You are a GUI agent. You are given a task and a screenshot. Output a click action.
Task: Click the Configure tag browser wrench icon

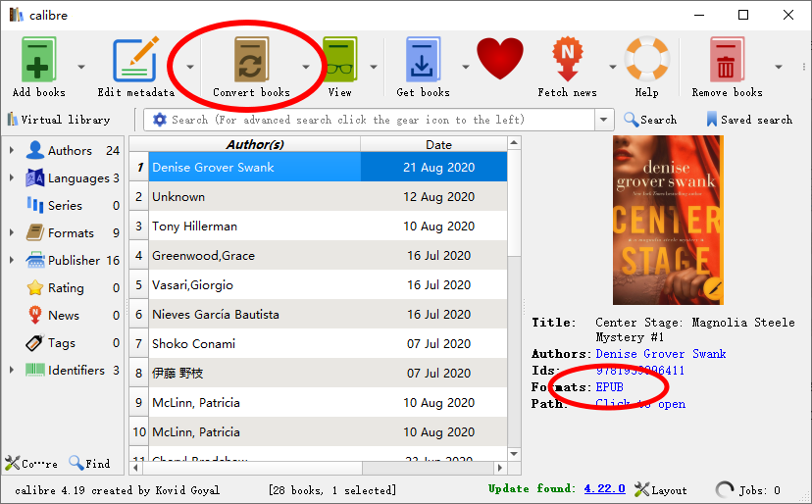pyautogui.click(x=31, y=463)
